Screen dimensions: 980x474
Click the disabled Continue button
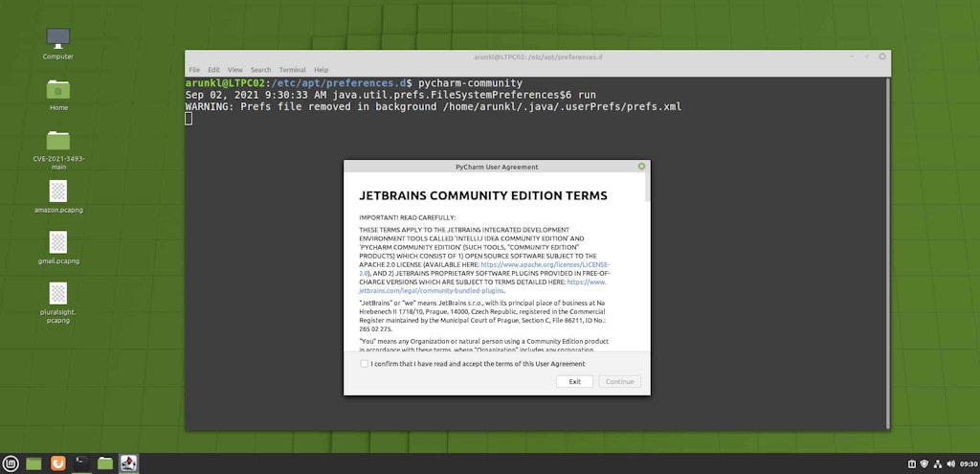point(619,381)
